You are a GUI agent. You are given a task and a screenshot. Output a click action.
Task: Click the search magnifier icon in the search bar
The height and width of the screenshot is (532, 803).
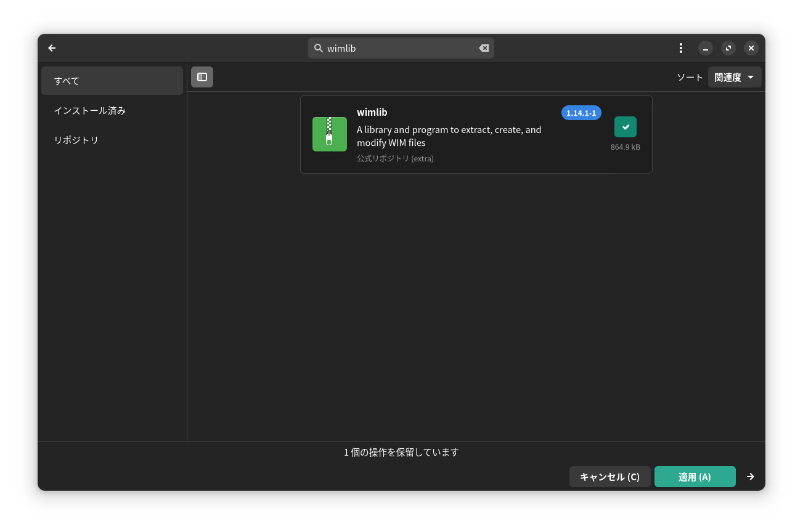click(319, 47)
